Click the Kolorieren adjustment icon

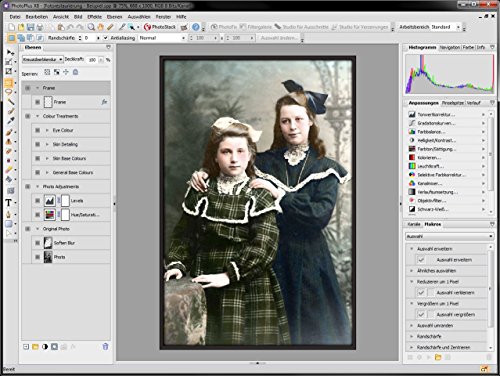tap(412, 157)
